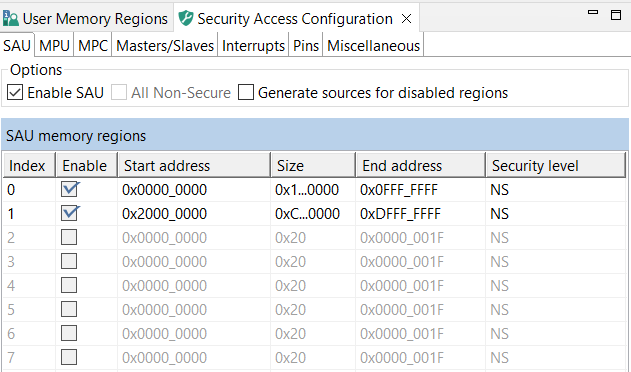
Task: Click the Size column header
Action: 313,165
